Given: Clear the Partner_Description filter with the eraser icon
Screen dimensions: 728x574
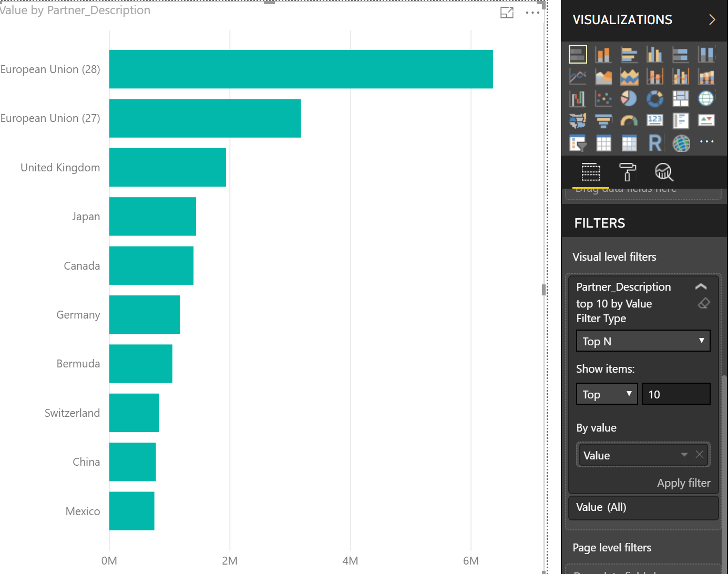Looking at the screenshot, I should pos(703,303).
